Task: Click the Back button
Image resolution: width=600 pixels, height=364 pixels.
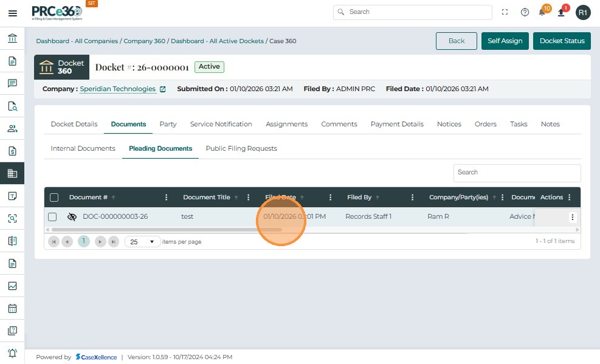Action: (x=457, y=41)
